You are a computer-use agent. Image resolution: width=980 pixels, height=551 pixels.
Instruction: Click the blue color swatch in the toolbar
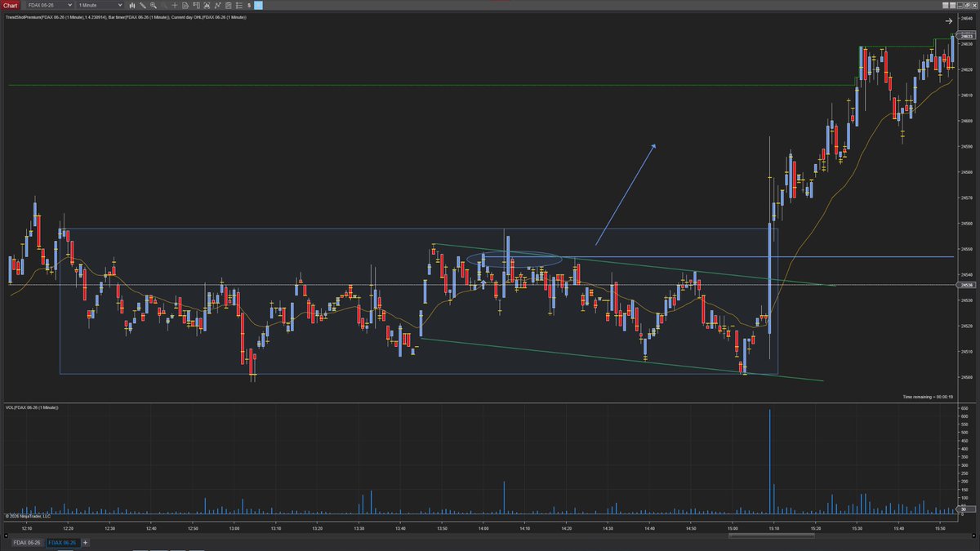click(258, 5)
